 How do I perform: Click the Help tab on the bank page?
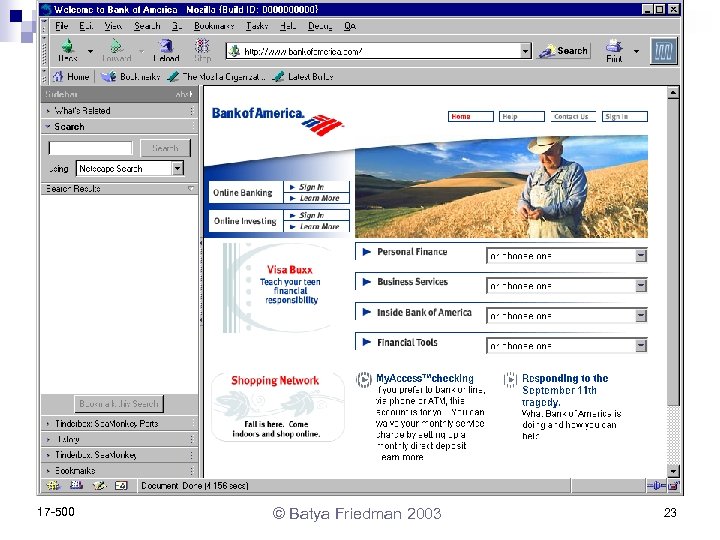click(522, 117)
